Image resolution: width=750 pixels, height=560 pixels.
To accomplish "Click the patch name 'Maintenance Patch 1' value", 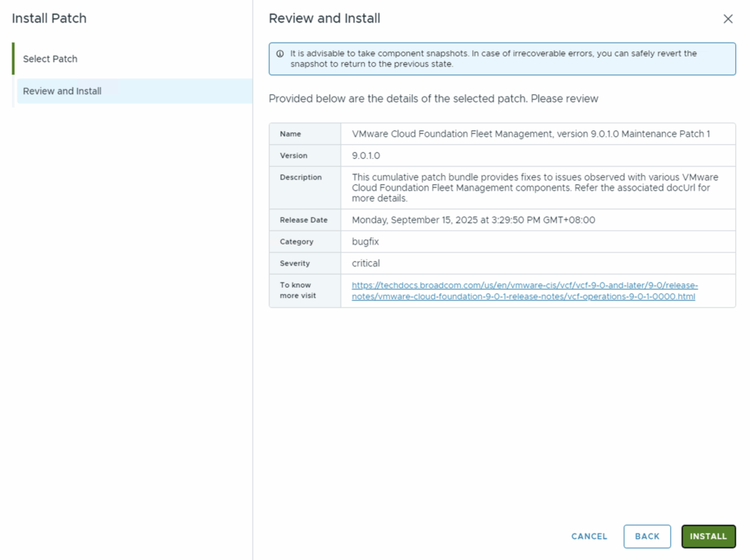I will 530,134.
